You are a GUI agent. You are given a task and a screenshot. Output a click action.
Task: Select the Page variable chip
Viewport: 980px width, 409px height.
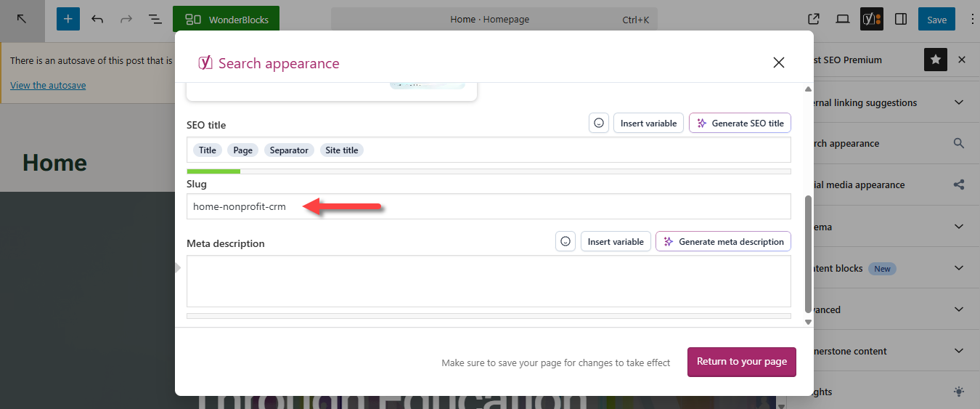coord(243,150)
